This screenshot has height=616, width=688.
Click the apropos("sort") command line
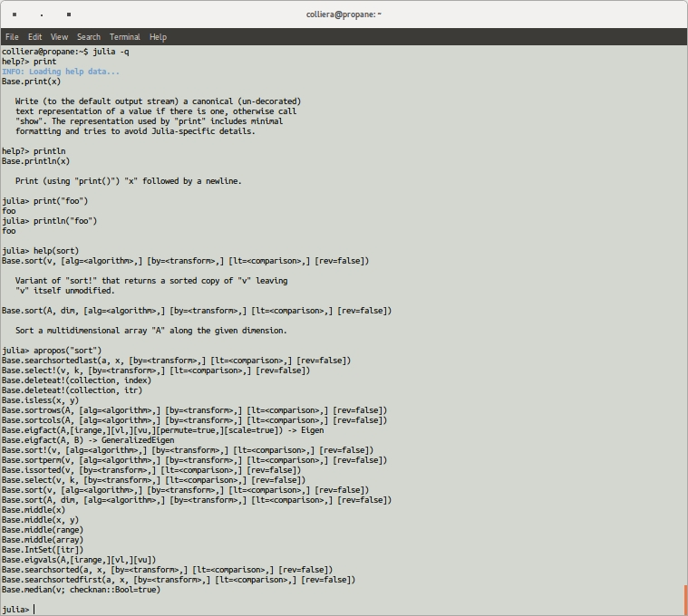(52, 351)
